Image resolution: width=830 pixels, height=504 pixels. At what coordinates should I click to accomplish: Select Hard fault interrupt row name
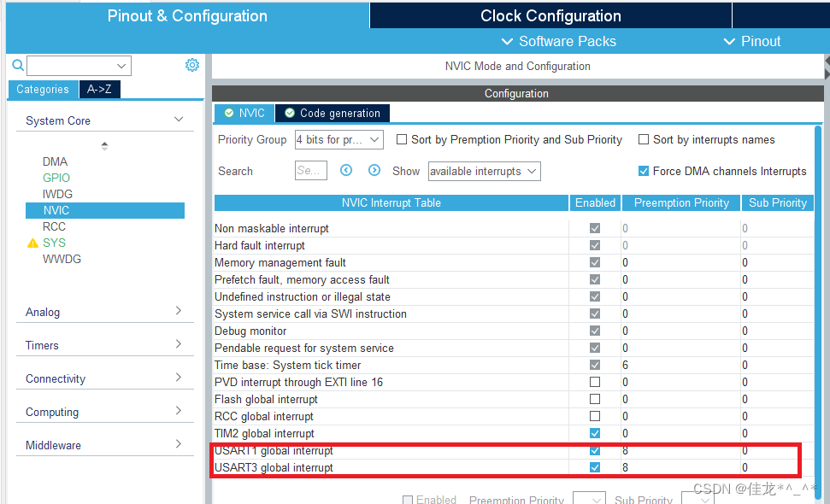259,245
